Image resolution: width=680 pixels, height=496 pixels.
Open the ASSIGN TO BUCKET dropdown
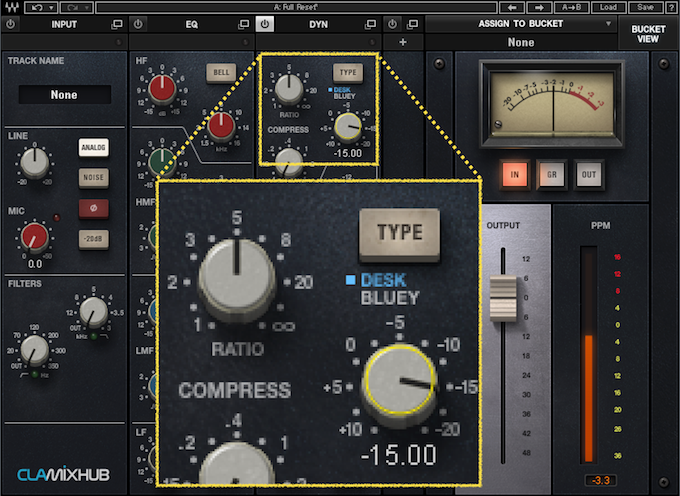(x=521, y=24)
